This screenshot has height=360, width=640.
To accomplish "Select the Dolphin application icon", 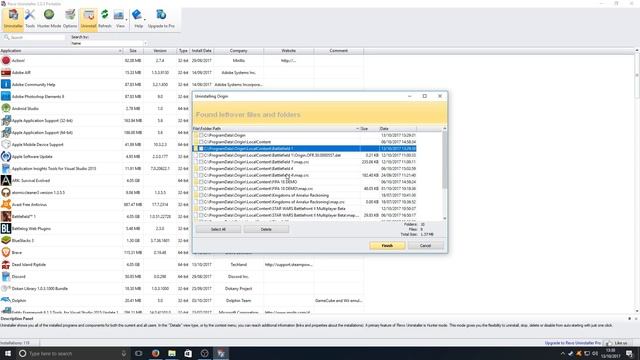I will click(x=6, y=300).
